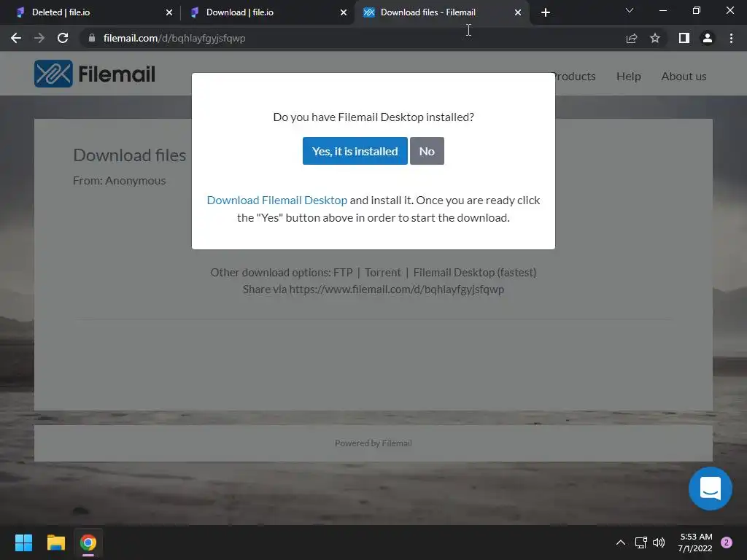The image size is (747, 560).
Task: Go back with browser back arrow
Action: (x=16, y=38)
